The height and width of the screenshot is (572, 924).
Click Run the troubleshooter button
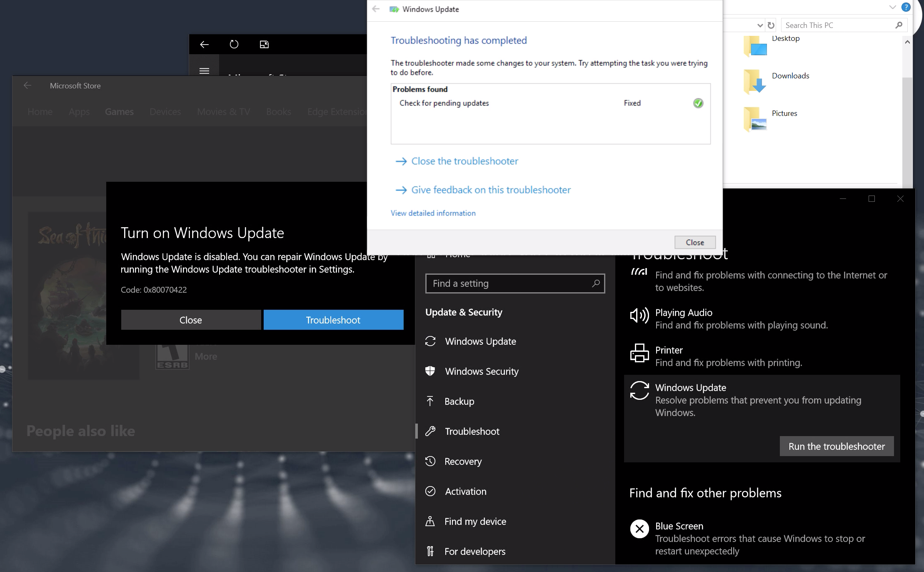click(x=837, y=446)
